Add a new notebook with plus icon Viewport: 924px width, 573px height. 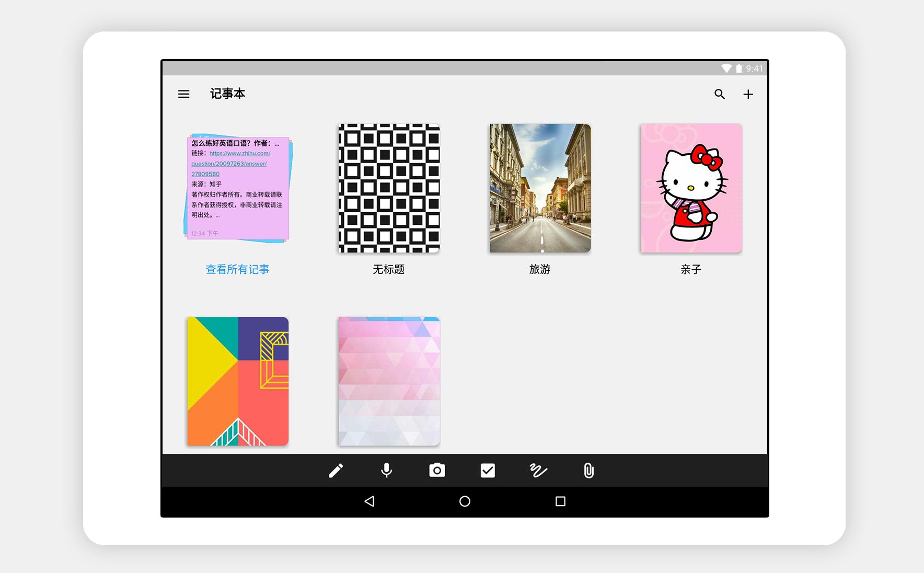(748, 94)
